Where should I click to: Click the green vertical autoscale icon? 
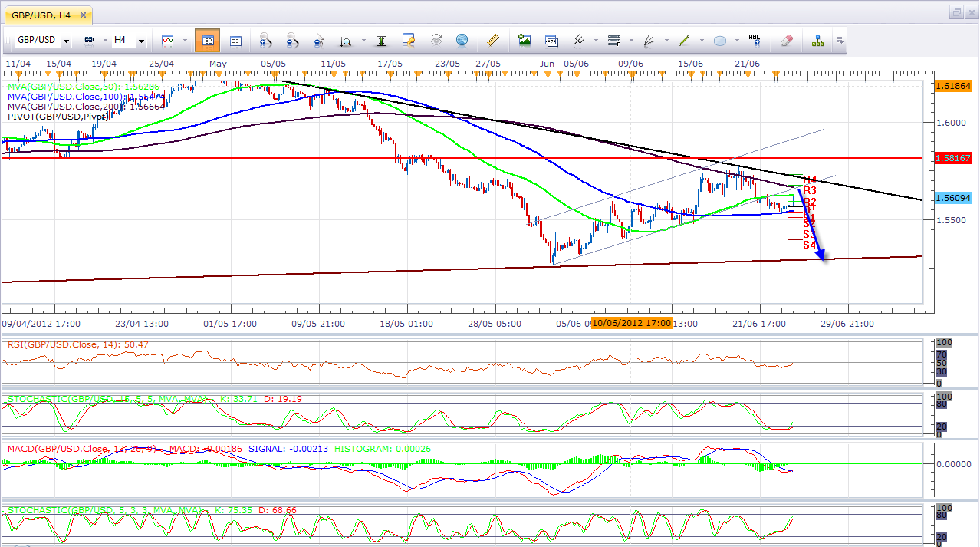[381, 41]
